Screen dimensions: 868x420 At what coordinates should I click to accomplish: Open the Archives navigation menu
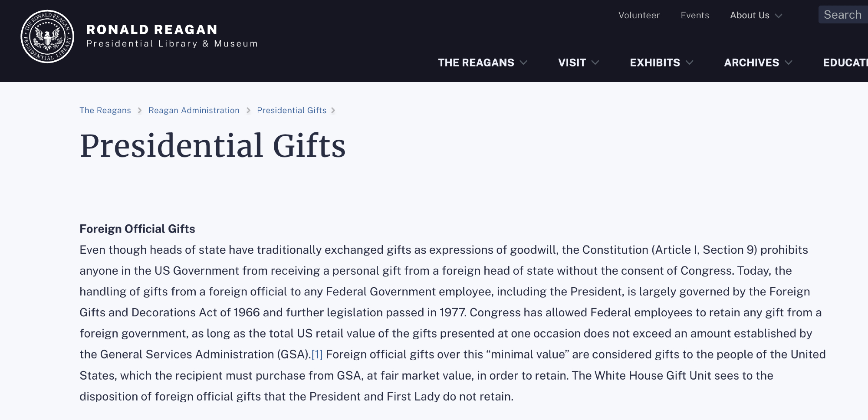(752, 62)
